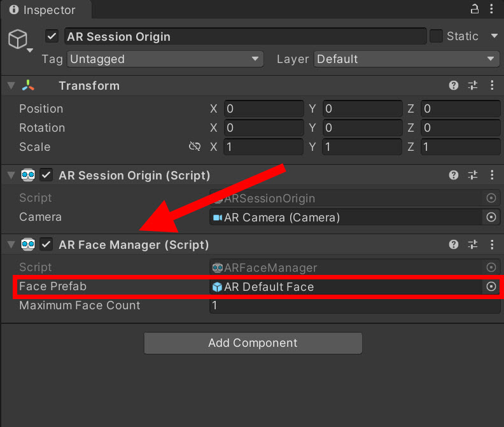
Task: Click Position Z value field
Action: 461,109
